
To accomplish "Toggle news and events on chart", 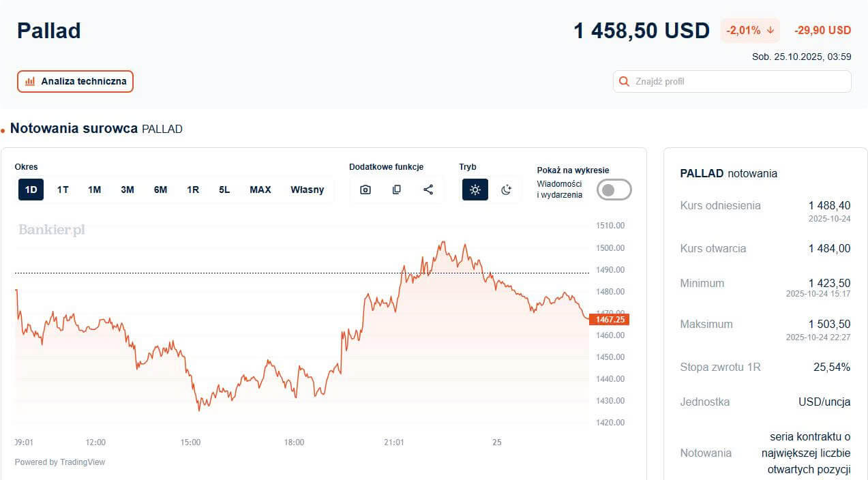I will click(614, 190).
